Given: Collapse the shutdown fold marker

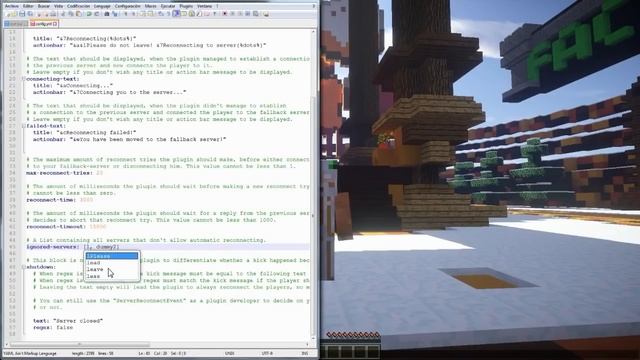Looking at the screenshot, I should coord(23,267).
